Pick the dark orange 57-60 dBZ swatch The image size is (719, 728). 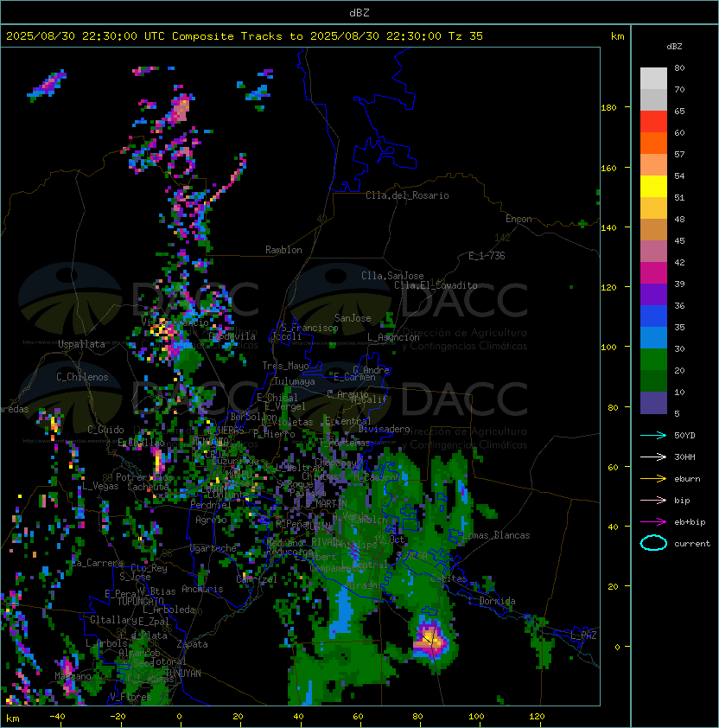pyautogui.click(x=653, y=143)
